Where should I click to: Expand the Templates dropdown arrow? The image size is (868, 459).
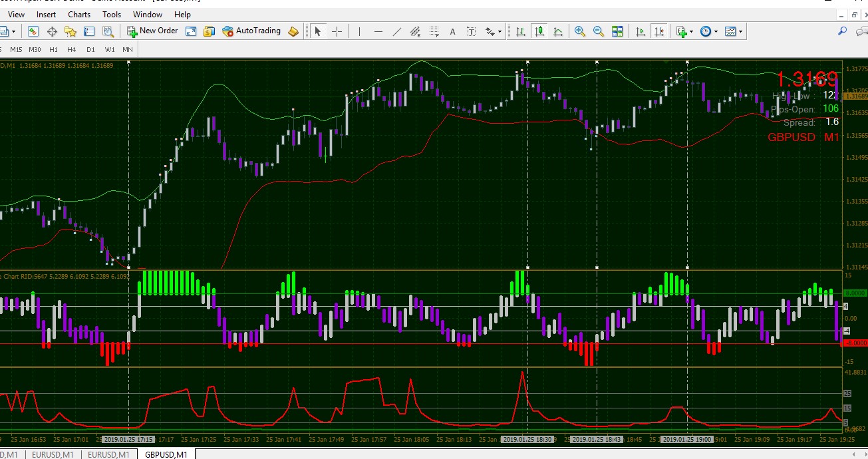740,31
